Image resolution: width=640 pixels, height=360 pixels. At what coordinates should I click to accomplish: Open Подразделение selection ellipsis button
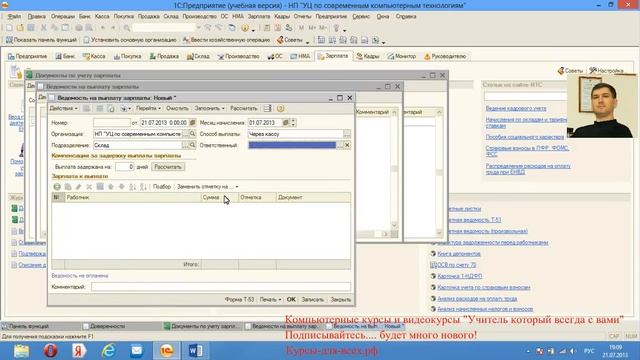click(186, 145)
